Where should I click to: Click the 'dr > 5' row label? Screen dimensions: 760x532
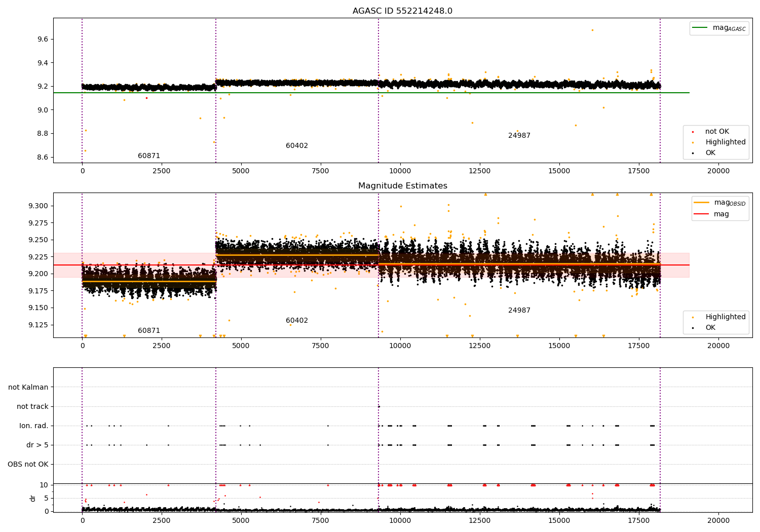pyautogui.click(x=37, y=445)
